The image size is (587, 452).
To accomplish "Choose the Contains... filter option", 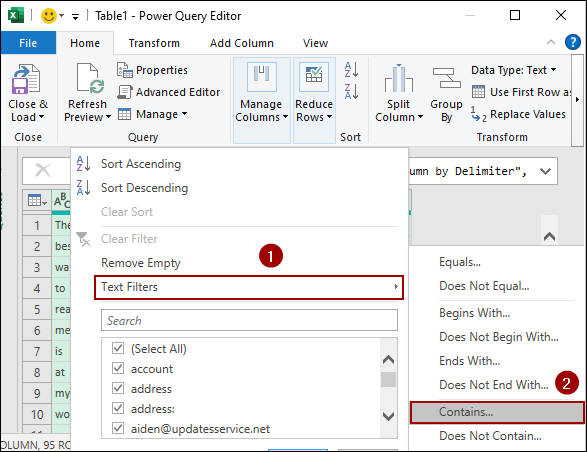I will pyautogui.click(x=497, y=412).
